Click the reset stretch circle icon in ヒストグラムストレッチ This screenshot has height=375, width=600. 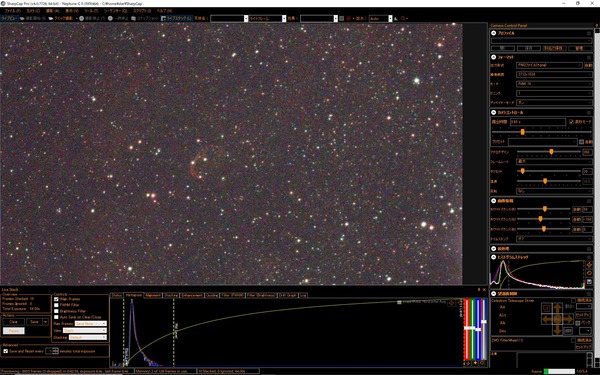click(x=589, y=273)
